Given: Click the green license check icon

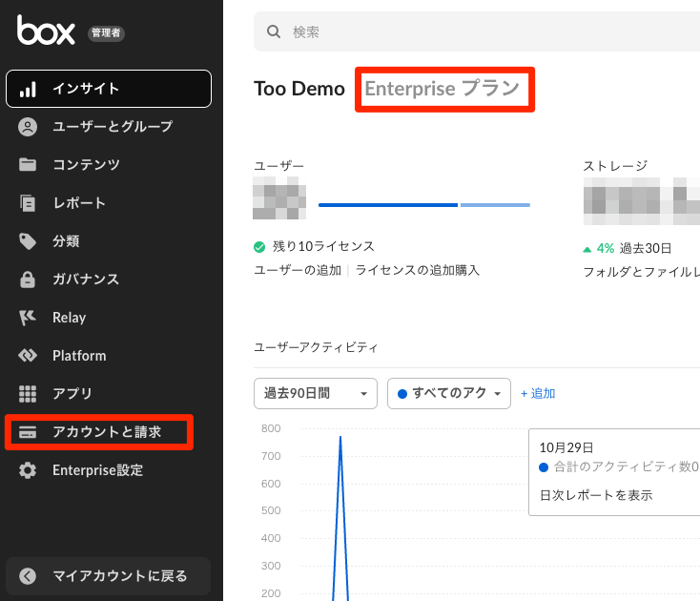Looking at the screenshot, I should pos(259,247).
